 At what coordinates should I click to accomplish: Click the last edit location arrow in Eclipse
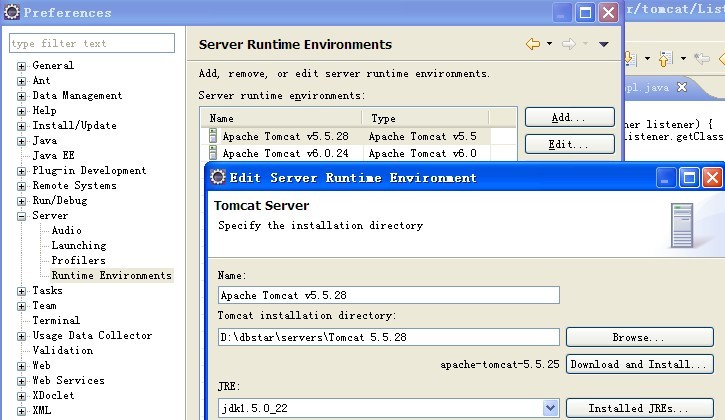click(x=702, y=59)
